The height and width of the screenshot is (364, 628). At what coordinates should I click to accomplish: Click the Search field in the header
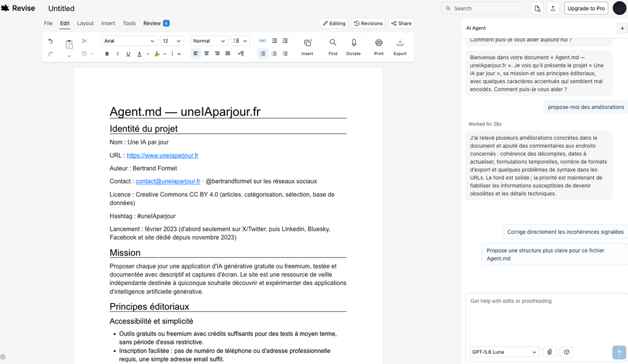[x=483, y=9]
